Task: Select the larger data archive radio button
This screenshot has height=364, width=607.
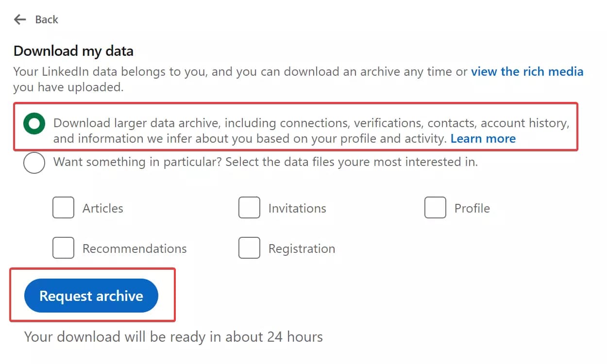Action: pyautogui.click(x=34, y=123)
